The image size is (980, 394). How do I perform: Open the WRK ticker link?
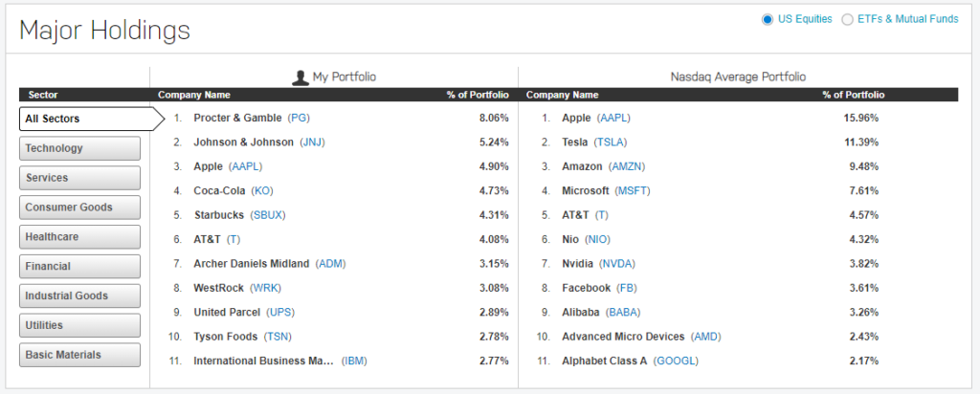pyautogui.click(x=266, y=288)
